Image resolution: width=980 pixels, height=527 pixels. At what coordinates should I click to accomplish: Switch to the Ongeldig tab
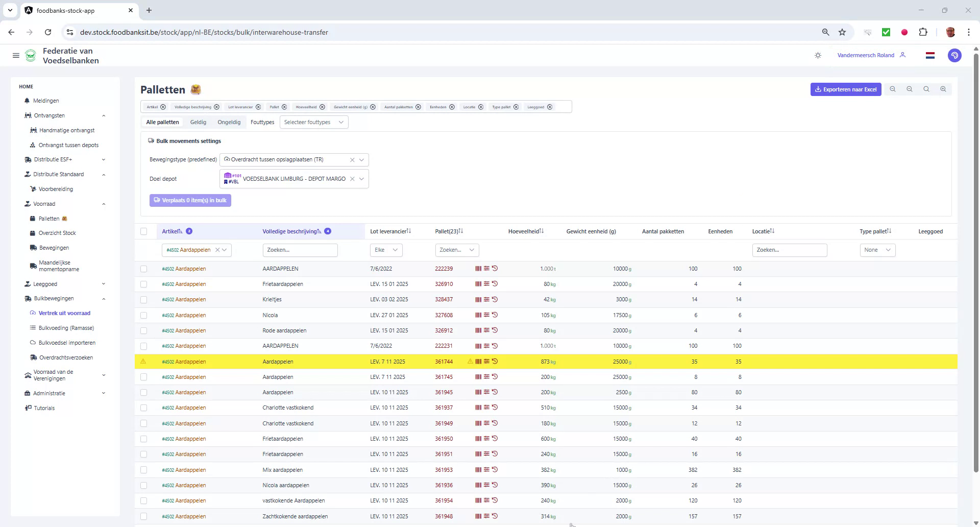[229, 122]
